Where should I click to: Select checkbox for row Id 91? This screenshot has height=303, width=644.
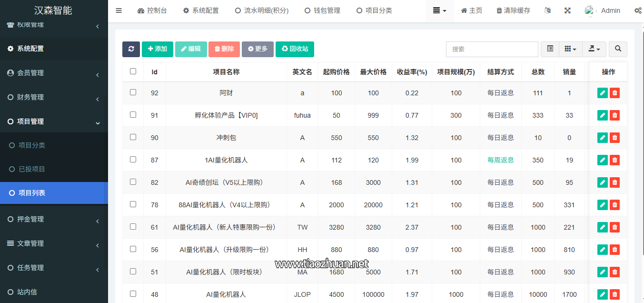[133, 115]
